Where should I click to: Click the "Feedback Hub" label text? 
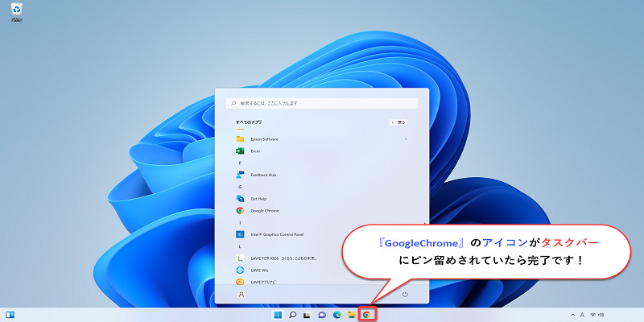pos(263,175)
